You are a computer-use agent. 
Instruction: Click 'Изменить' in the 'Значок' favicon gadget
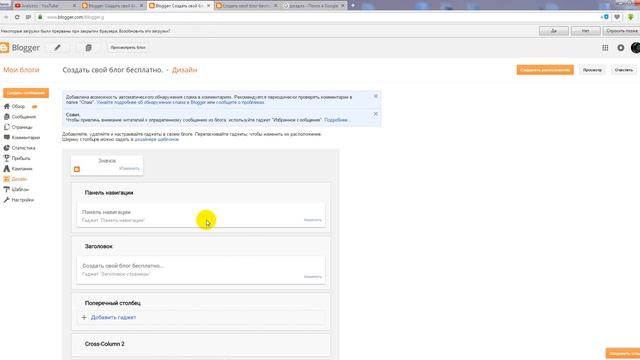(129, 168)
